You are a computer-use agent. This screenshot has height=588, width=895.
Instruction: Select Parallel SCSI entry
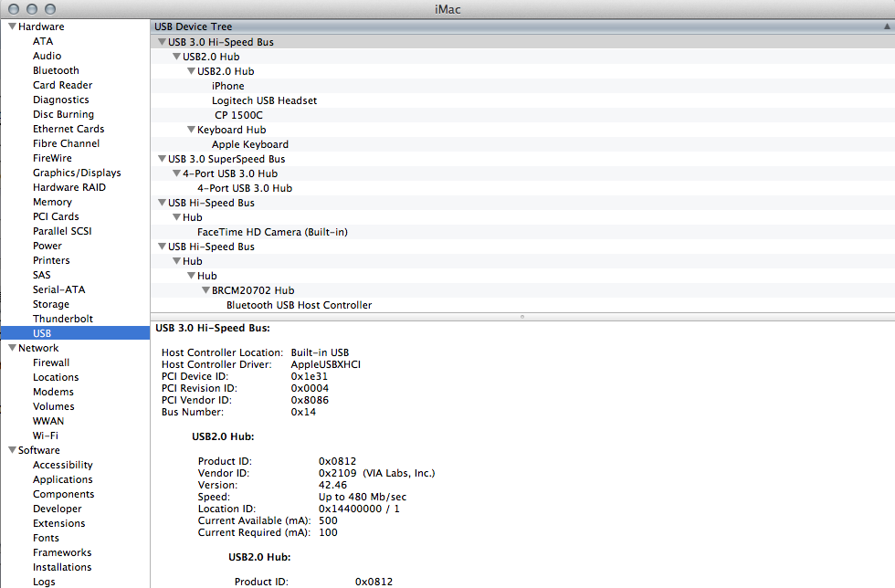pyautogui.click(x=62, y=231)
